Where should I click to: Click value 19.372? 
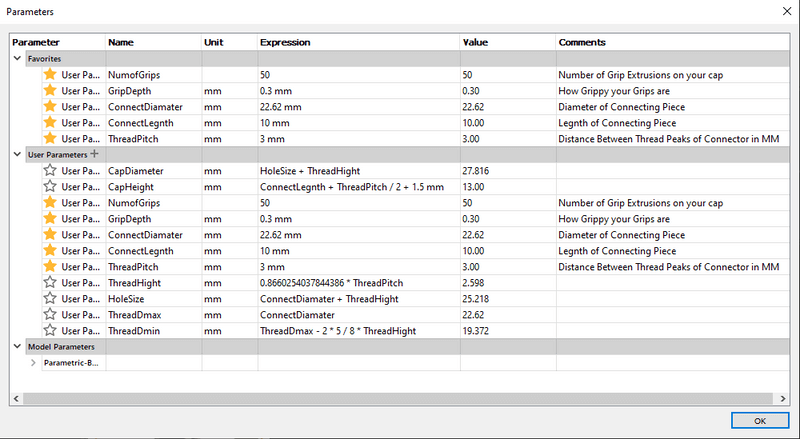pyautogui.click(x=476, y=331)
